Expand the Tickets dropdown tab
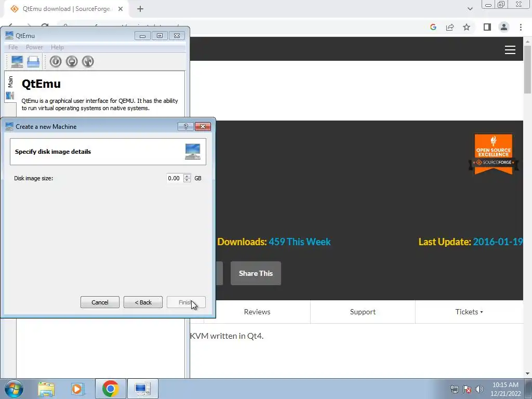532x399 pixels. point(469,312)
